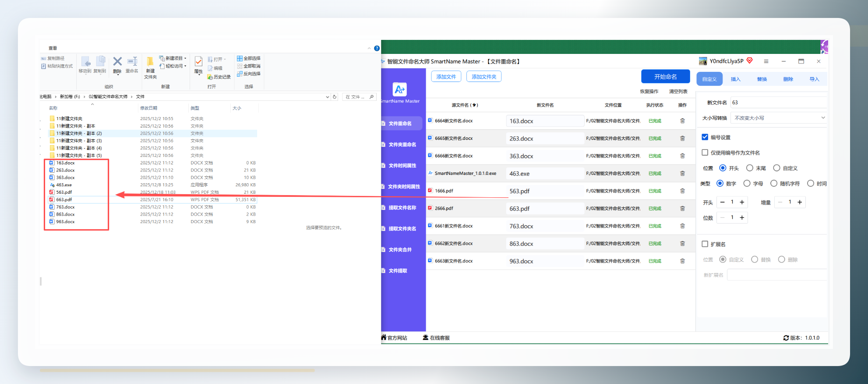The height and width of the screenshot is (384, 868).
Task: Open 提取文件名称 in the sidebar
Action: (402, 208)
